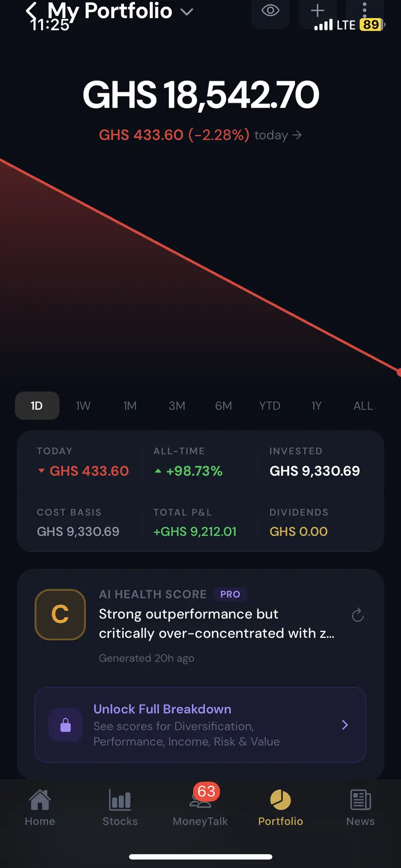Show the ALL time chart range
401x868 pixels.
coord(363,406)
